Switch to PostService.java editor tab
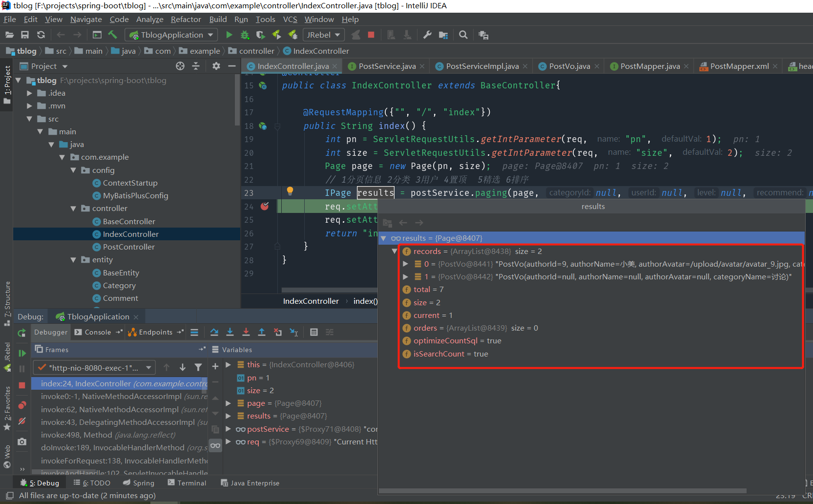 click(387, 66)
